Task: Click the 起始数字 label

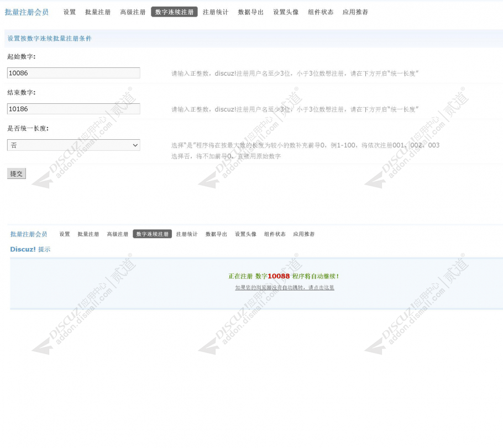Action: pyautogui.click(x=22, y=56)
